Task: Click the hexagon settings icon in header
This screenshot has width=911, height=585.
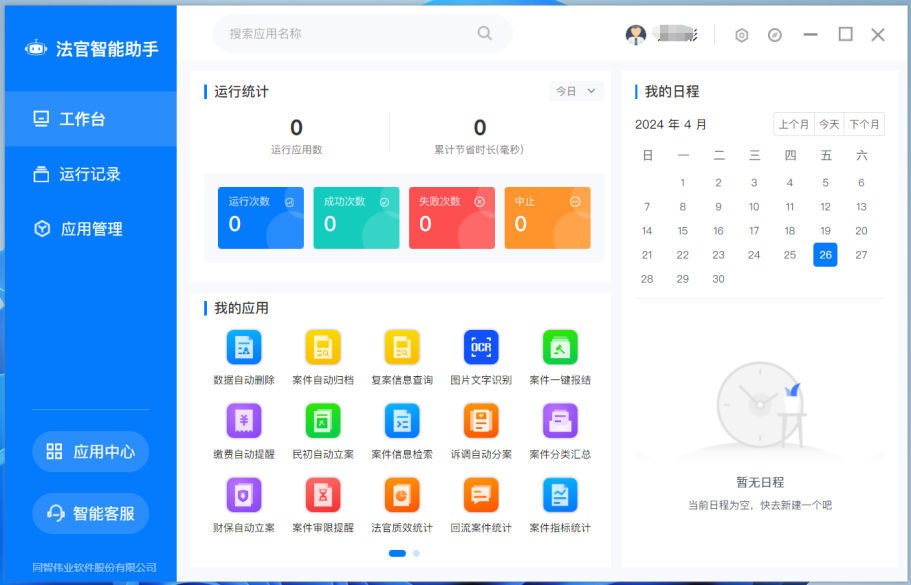Action: pos(741,35)
